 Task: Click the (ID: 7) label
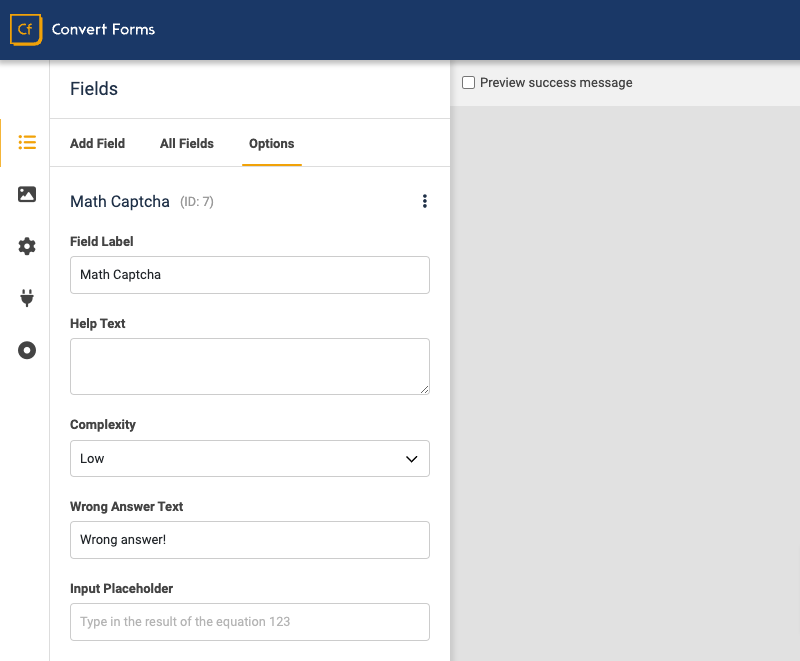click(197, 202)
